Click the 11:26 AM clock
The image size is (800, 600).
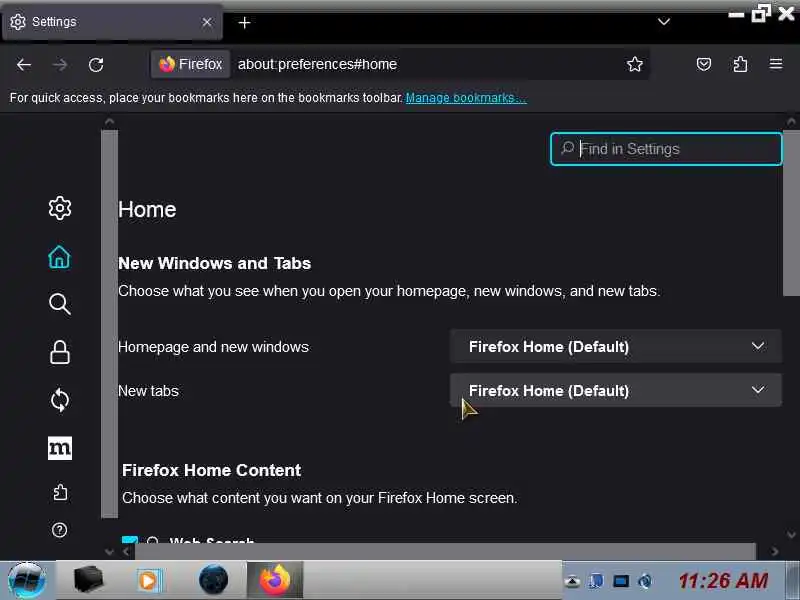click(x=723, y=581)
